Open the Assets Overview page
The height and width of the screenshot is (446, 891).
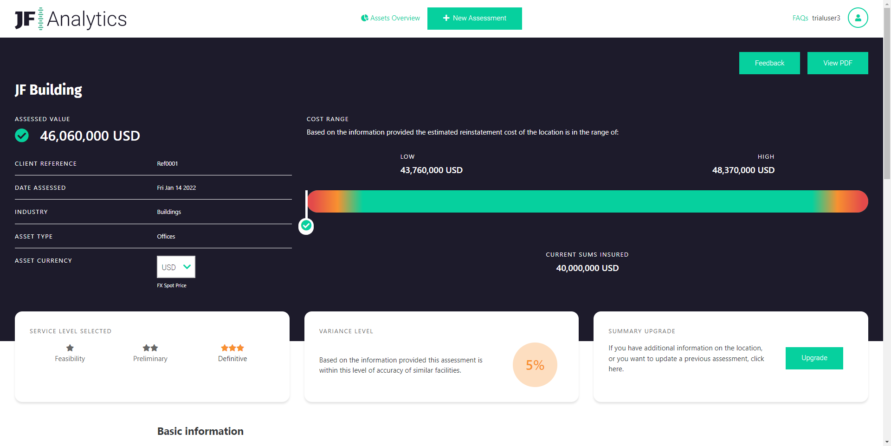click(395, 18)
